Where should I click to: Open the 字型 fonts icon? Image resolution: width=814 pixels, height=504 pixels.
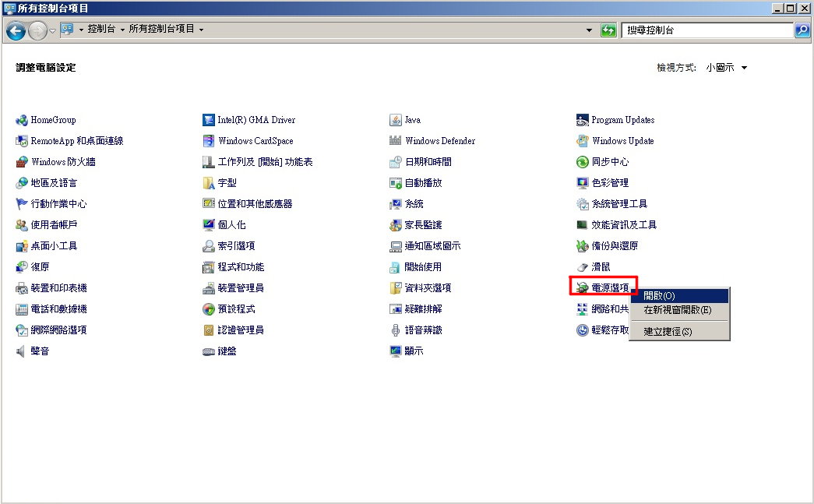click(x=208, y=183)
